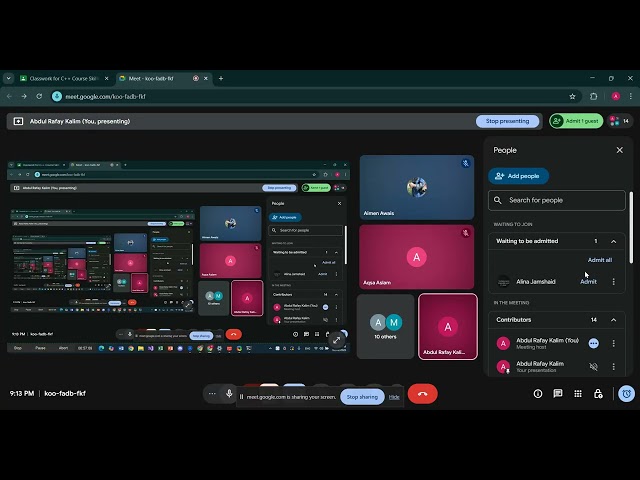Click Stop presenting in top banner
Screen dimensions: 640x480
coord(507,121)
